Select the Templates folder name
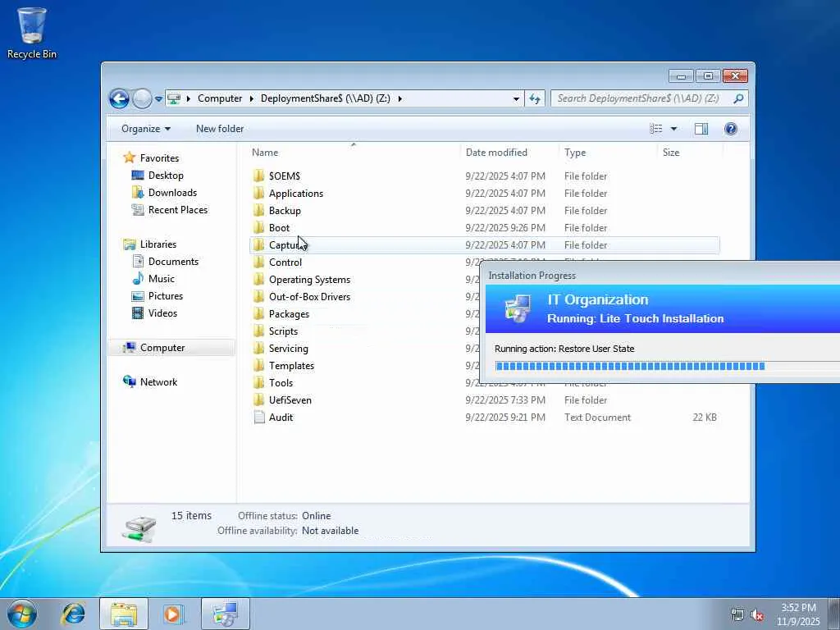Image resolution: width=840 pixels, height=630 pixels. click(x=291, y=365)
